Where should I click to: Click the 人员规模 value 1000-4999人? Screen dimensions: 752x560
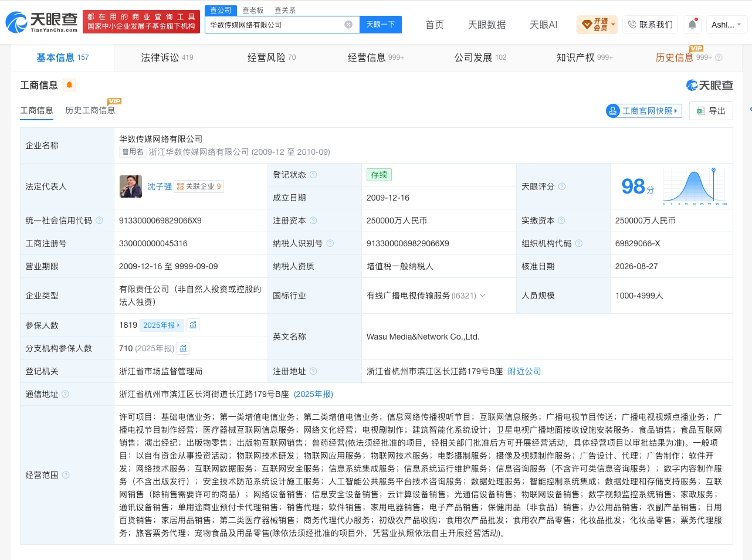click(x=639, y=296)
